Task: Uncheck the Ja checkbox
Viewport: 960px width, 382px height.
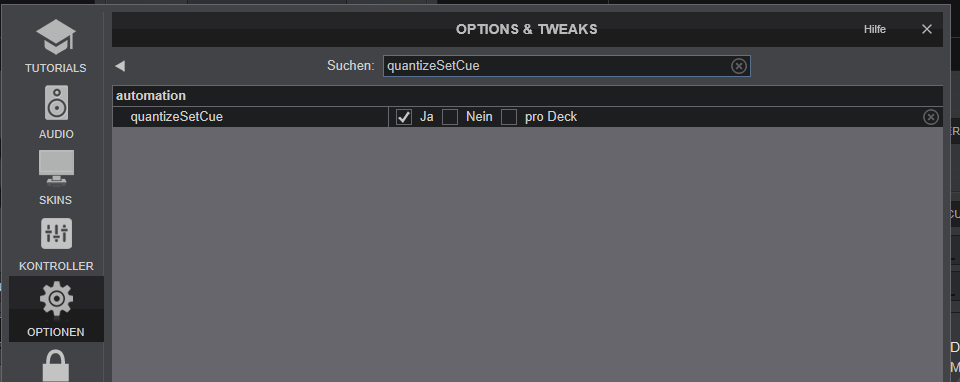Action: coord(404,117)
